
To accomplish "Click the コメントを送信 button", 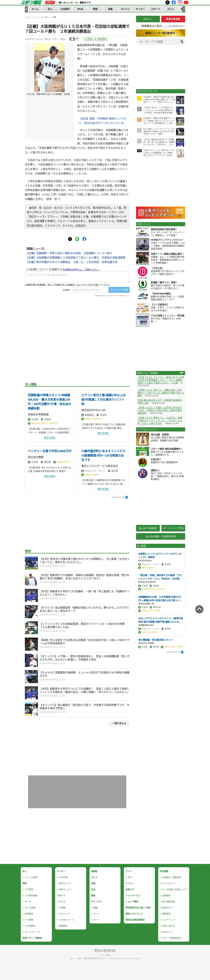I will click(119, 290).
